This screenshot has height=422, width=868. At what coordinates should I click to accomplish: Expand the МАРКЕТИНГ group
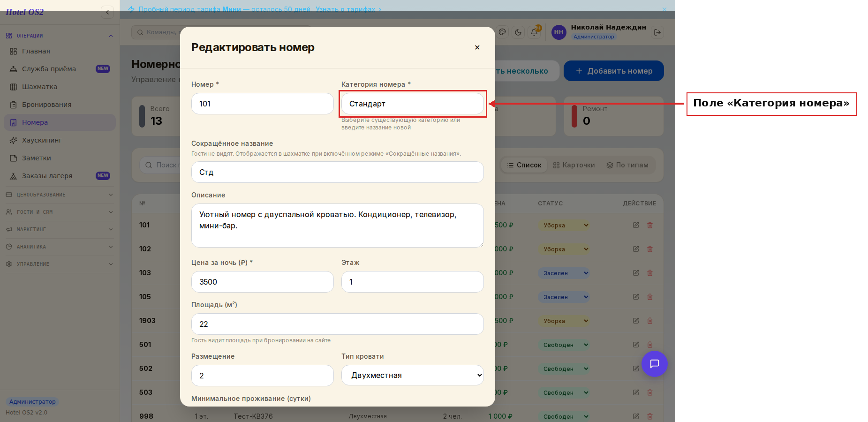(x=59, y=229)
